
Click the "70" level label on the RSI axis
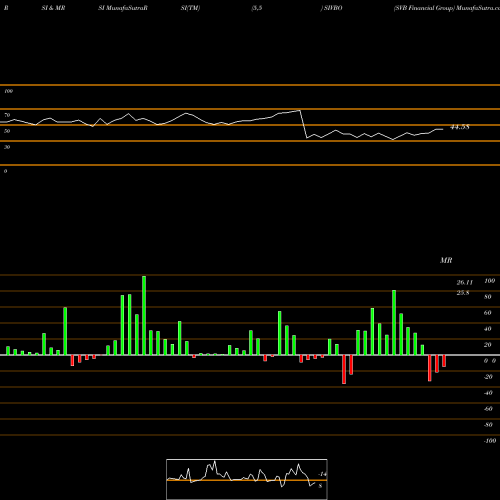click(7, 115)
